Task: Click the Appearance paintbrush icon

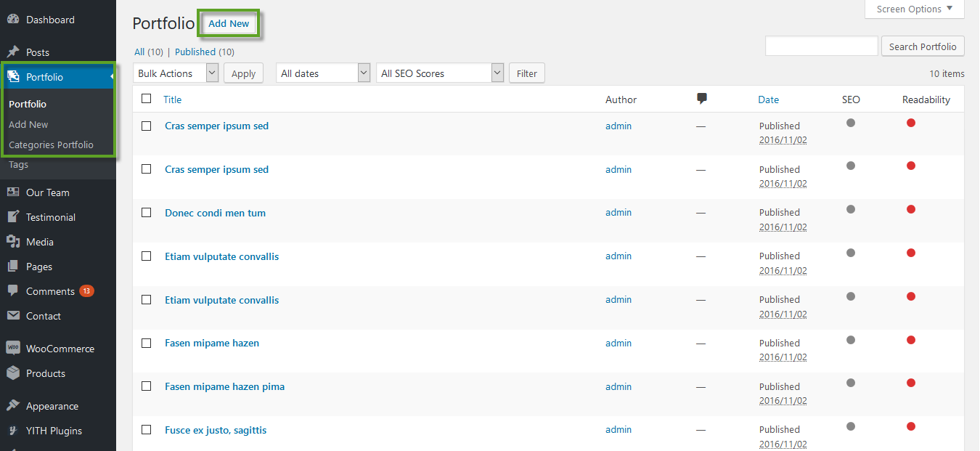Action: pyautogui.click(x=12, y=406)
